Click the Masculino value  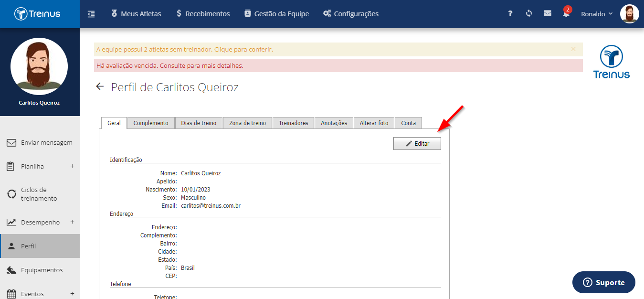[x=193, y=198]
